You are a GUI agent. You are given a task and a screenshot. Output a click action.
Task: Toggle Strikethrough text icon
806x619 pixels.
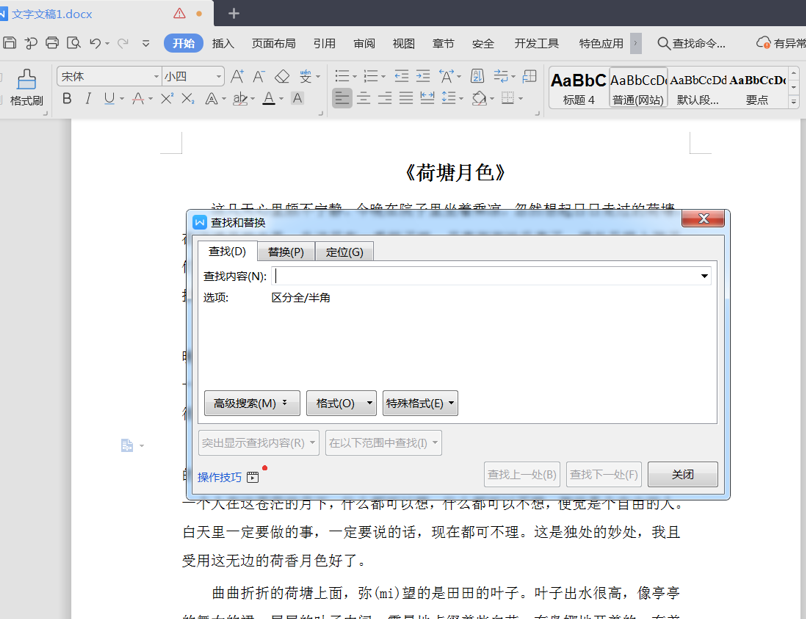point(138,98)
